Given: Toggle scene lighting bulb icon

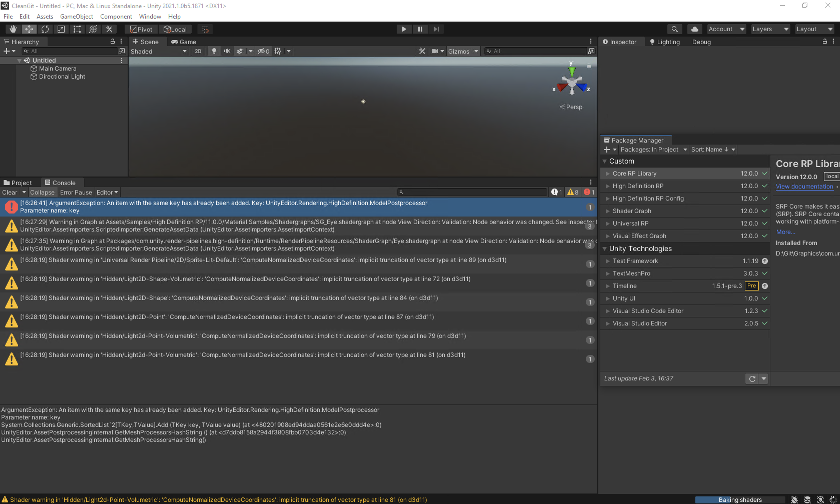Looking at the screenshot, I should coord(214,51).
